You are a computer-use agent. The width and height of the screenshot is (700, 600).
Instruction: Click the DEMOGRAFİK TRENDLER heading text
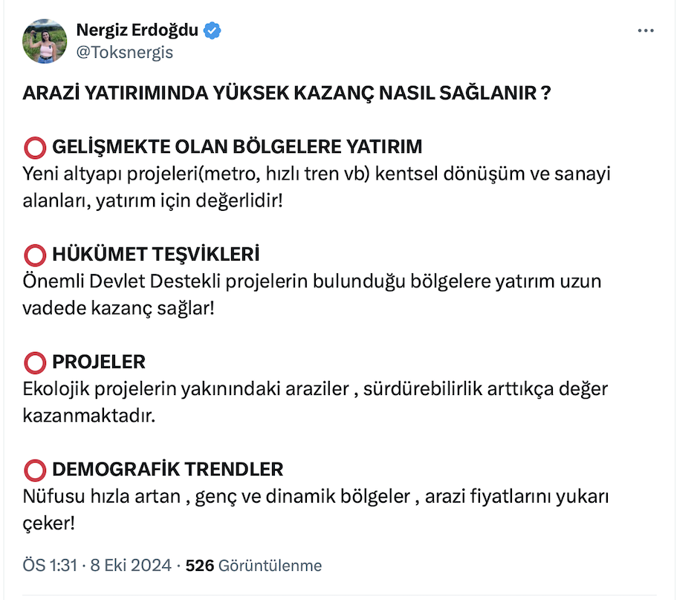point(167,470)
